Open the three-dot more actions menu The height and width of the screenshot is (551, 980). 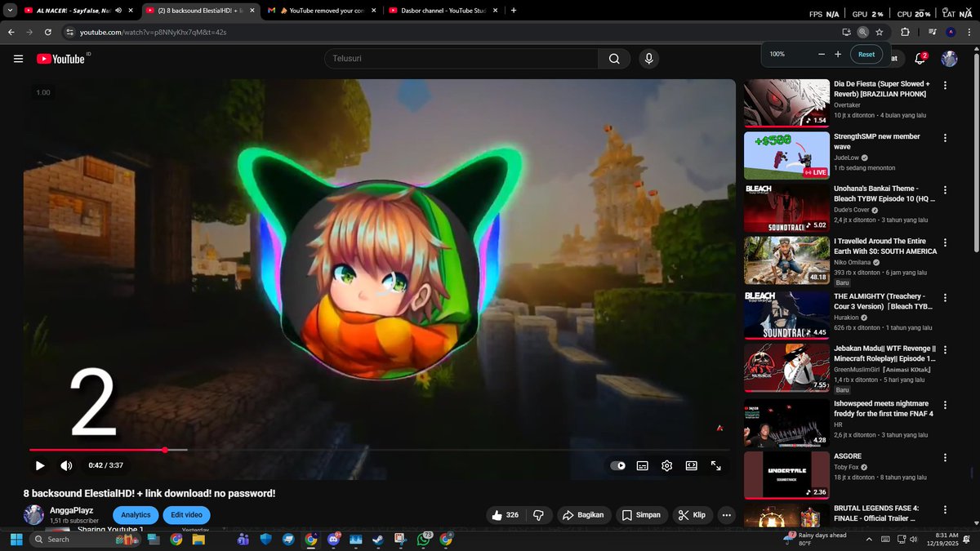pyautogui.click(x=726, y=515)
